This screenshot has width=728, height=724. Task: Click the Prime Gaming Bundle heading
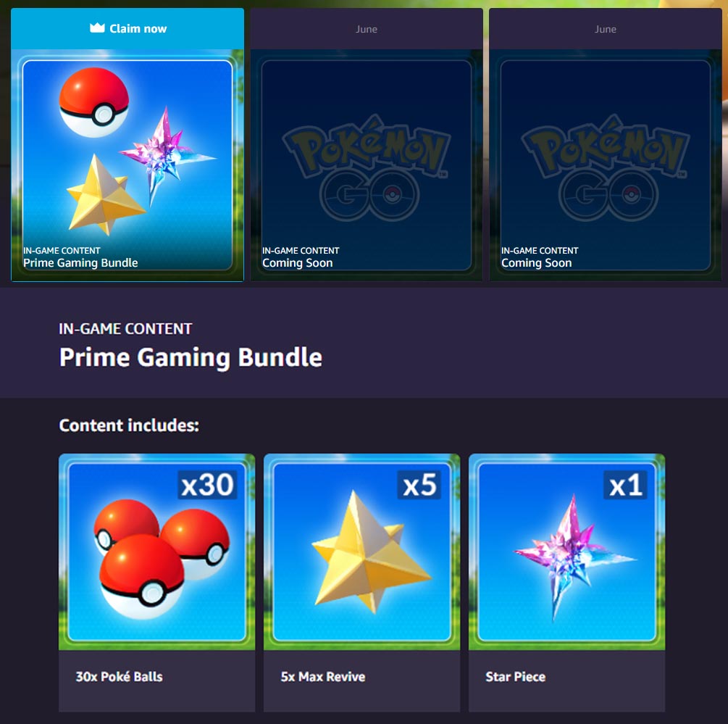coord(191,357)
